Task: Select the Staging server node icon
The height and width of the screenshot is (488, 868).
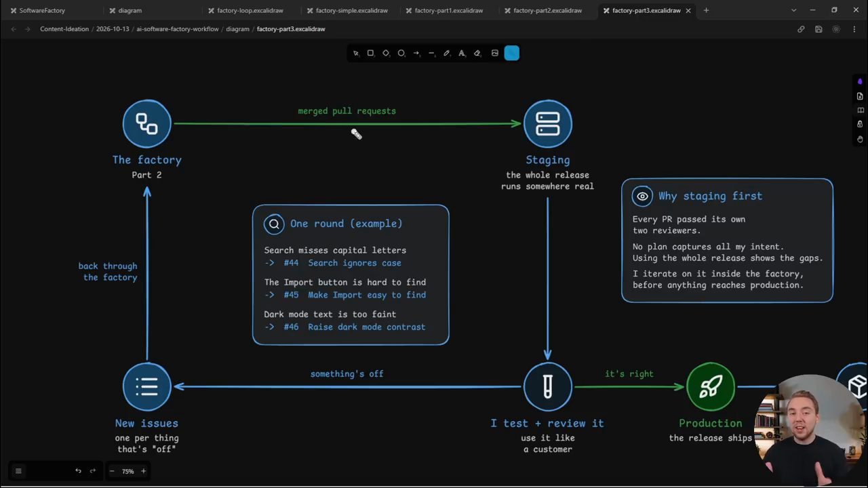Action: 548,123
